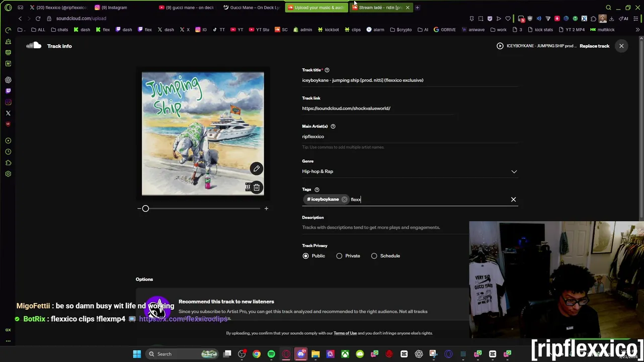This screenshot has height=362, width=644.
Task: Select the Public privacy option
Action: click(x=305, y=256)
